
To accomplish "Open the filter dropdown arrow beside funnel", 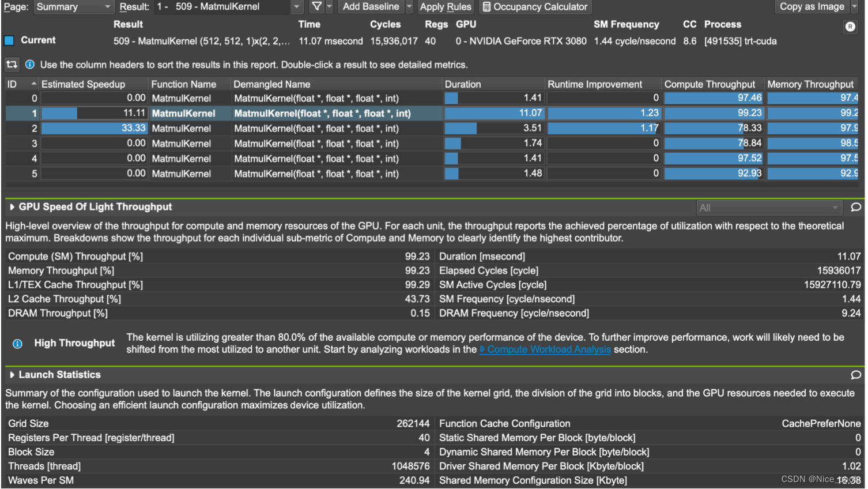I will click(329, 7).
